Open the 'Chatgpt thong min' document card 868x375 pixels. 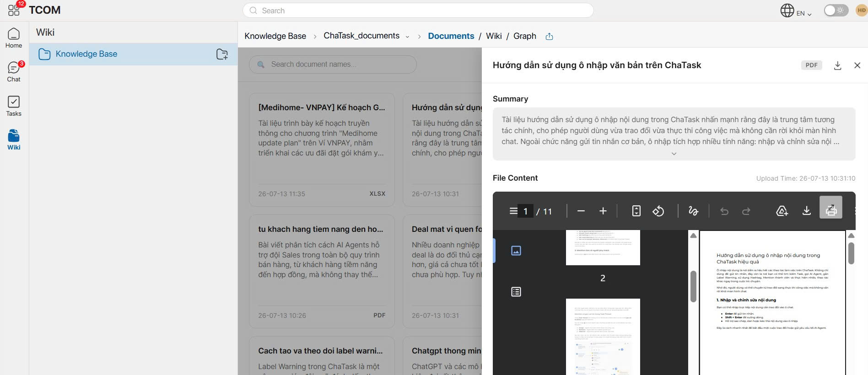pyautogui.click(x=442, y=356)
